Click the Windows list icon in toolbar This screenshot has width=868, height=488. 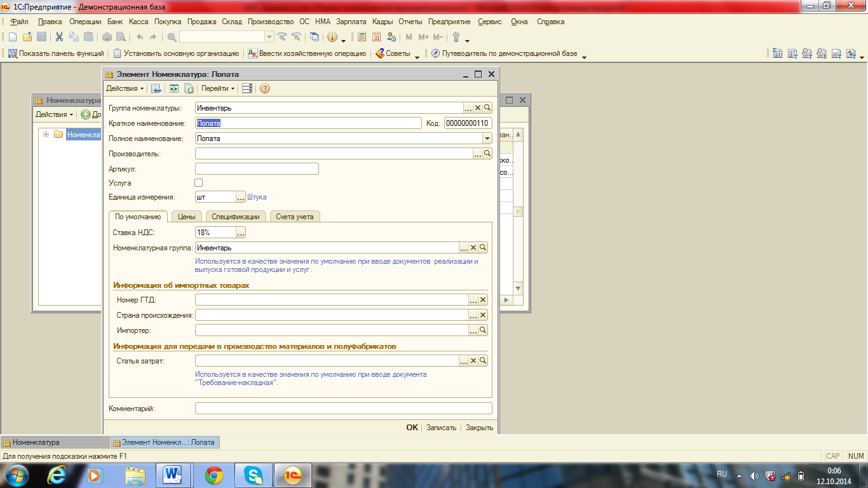(x=315, y=37)
